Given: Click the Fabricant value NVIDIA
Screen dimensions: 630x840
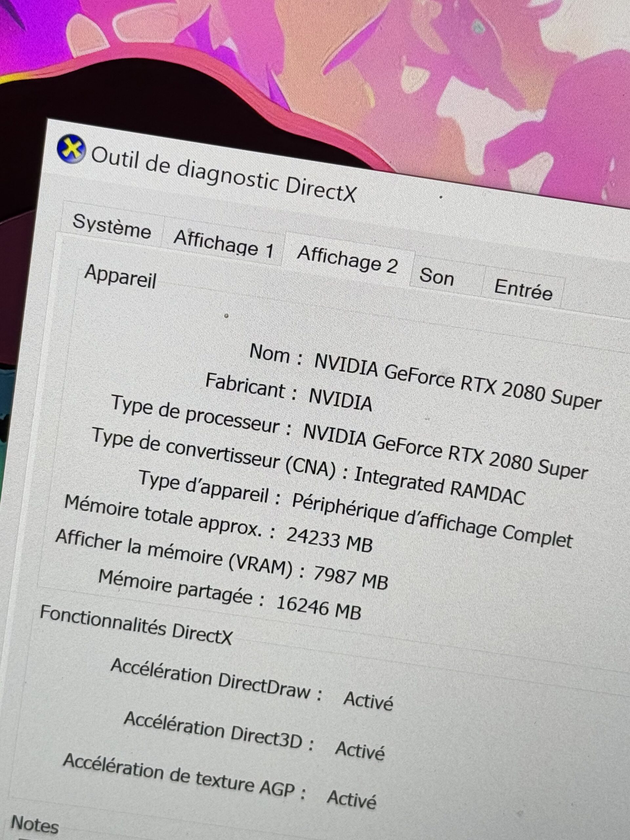Looking at the screenshot, I should [x=341, y=400].
